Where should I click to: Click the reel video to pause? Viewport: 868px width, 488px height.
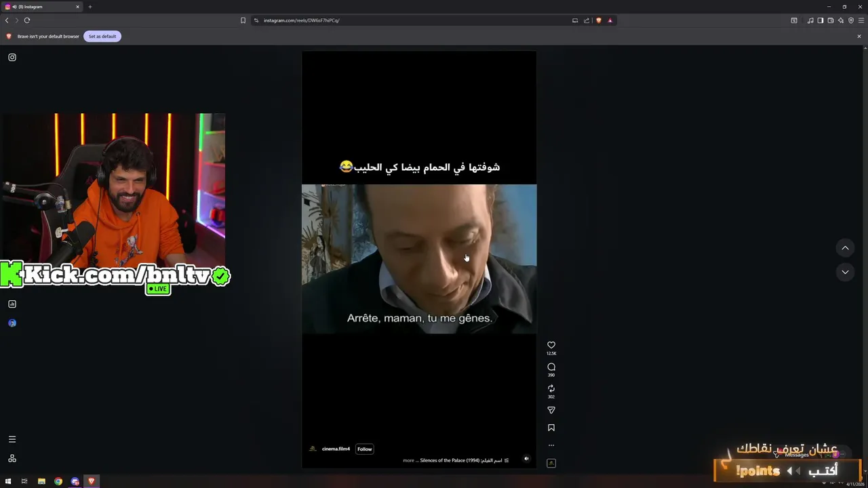pyautogui.click(x=419, y=259)
